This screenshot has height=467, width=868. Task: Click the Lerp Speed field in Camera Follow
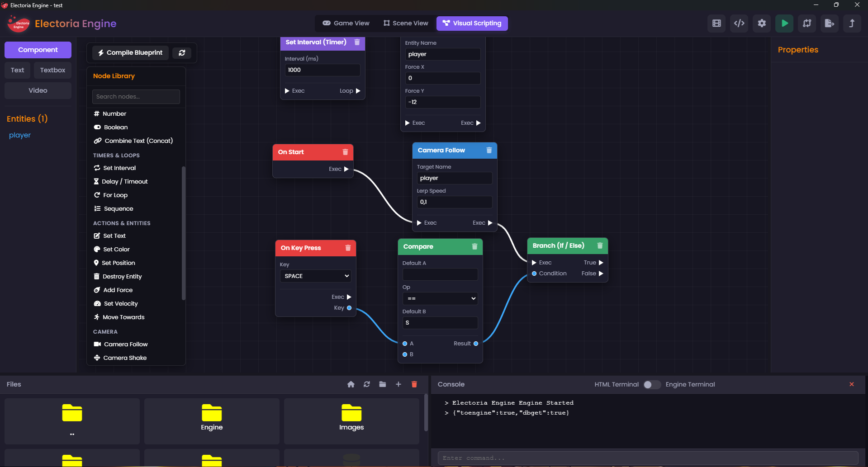(x=455, y=202)
